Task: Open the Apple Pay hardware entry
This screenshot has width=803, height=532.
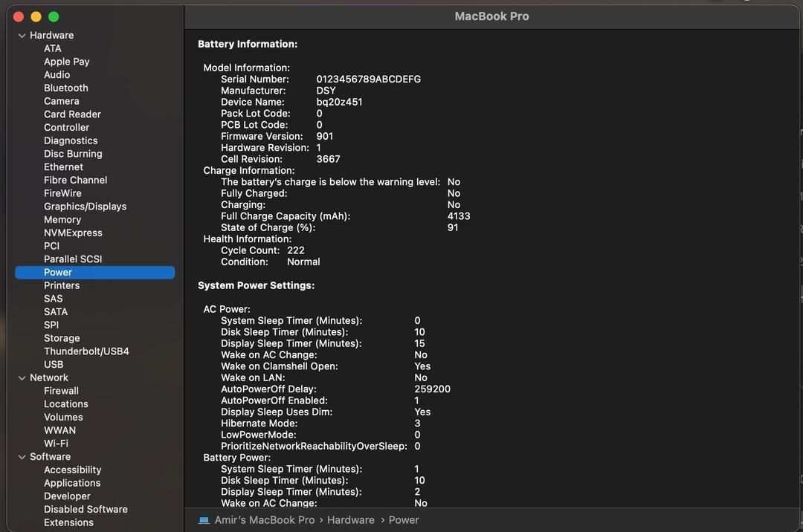Action: [x=67, y=62]
